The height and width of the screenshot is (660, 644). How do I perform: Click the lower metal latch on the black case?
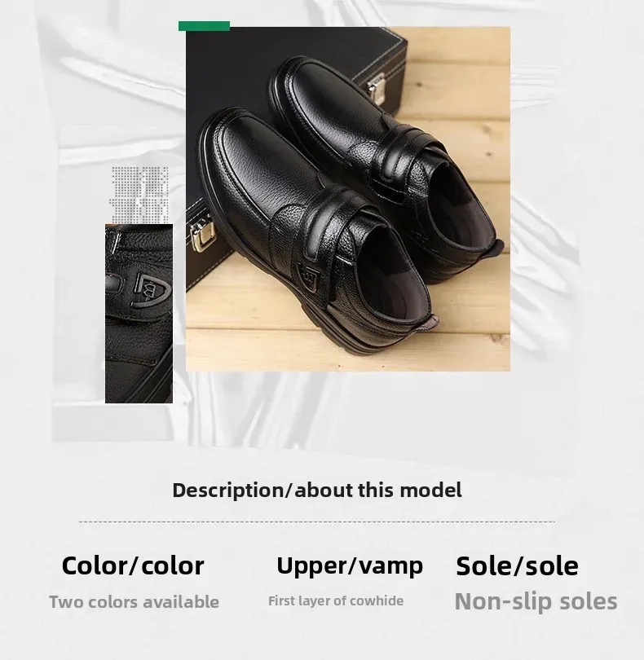pos(204,235)
